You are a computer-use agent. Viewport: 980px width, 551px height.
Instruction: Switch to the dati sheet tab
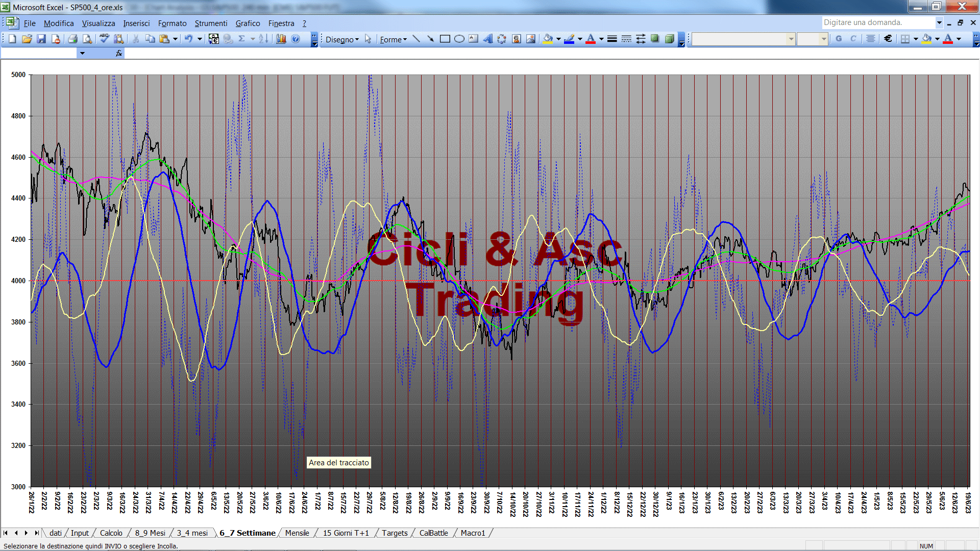pyautogui.click(x=56, y=533)
